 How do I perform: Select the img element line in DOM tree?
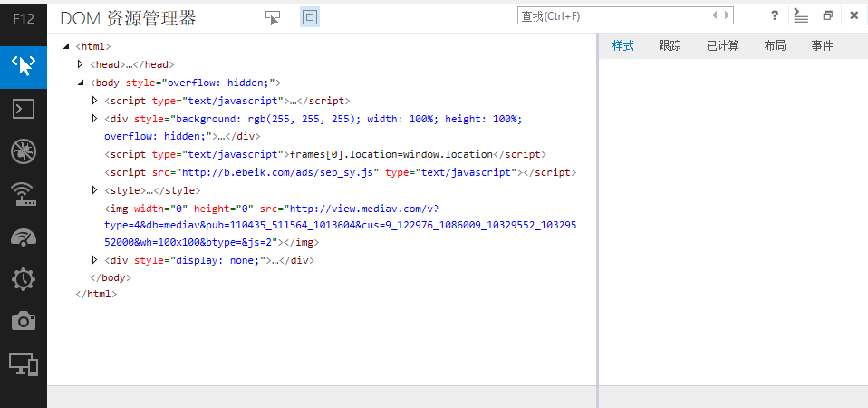coord(120,208)
